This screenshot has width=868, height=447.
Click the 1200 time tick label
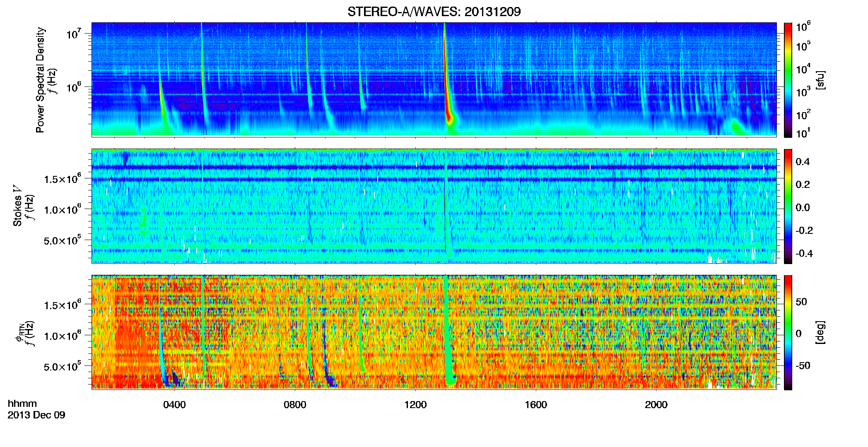(x=415, y=405)
